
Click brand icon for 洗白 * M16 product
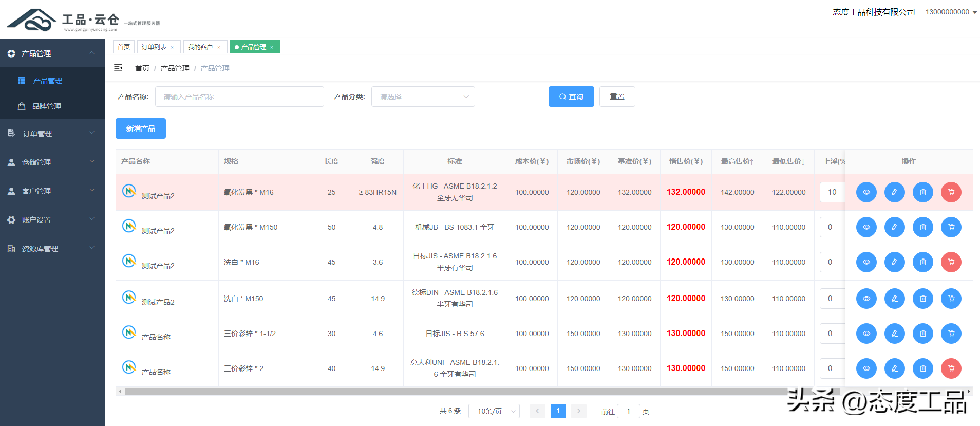pos(129,261)
